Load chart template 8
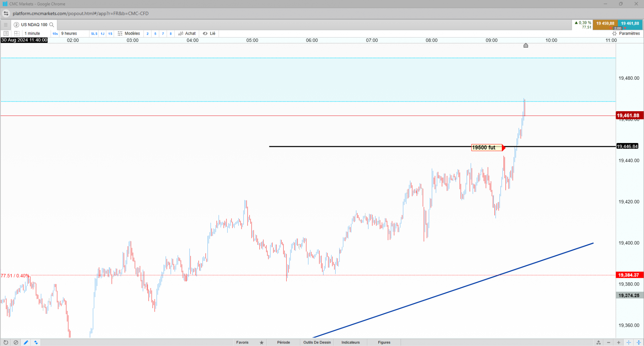Viewport: 644px width, 346px height. (x=171, y=34)
